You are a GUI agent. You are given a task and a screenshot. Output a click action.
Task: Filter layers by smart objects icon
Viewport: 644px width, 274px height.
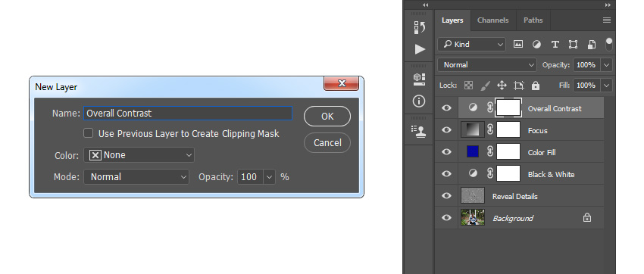[x=592, y=45]
